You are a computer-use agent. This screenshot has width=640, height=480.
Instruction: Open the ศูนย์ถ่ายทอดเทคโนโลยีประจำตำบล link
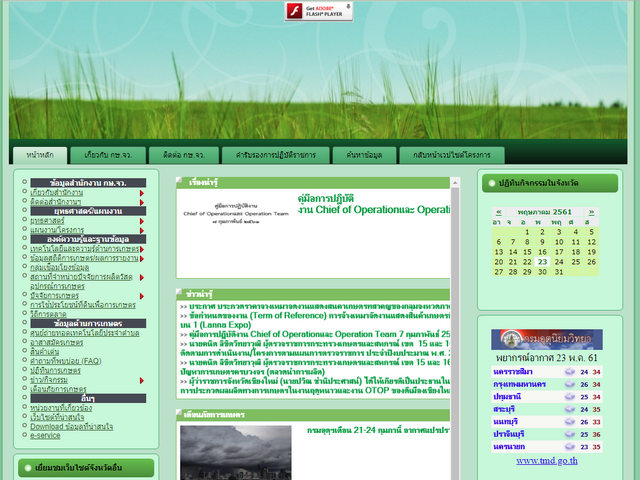[x=85, y=333]
